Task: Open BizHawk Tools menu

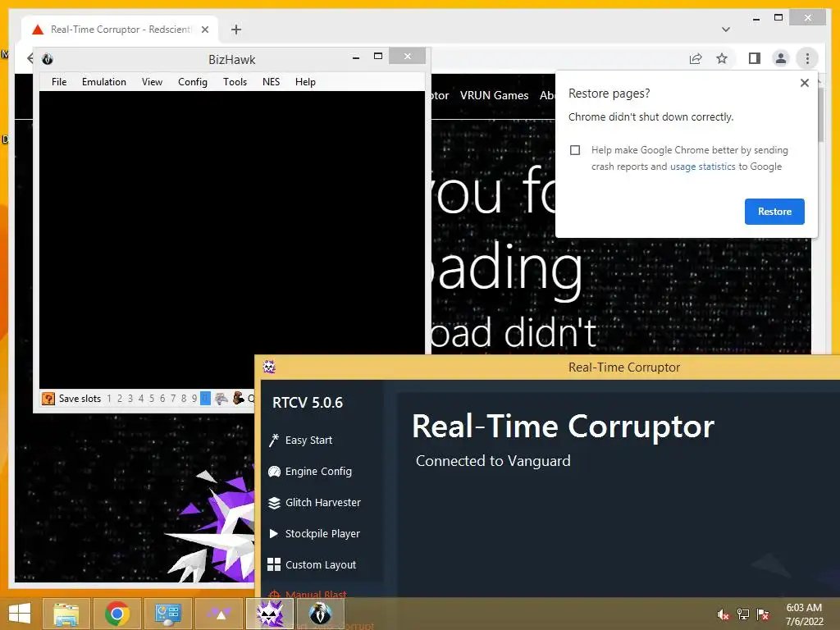Action: [x=235, y=82]
